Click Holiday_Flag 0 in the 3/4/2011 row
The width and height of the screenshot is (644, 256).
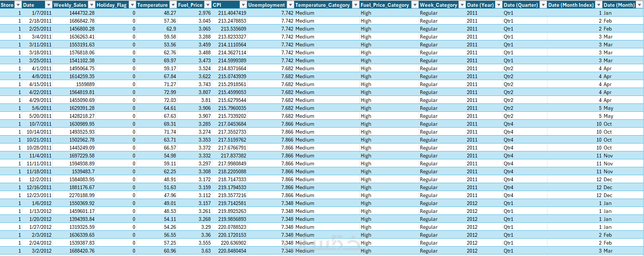pos(134,37)
